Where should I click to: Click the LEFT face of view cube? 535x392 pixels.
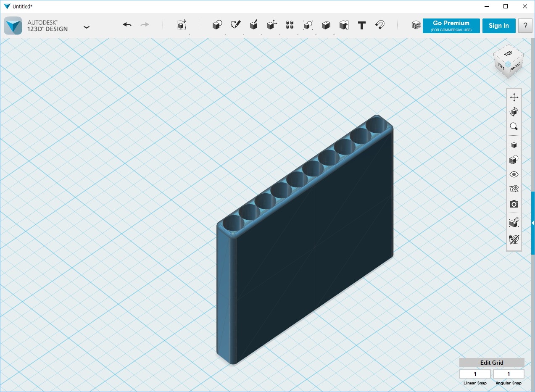pyautogui.click(x=501, y=65)
